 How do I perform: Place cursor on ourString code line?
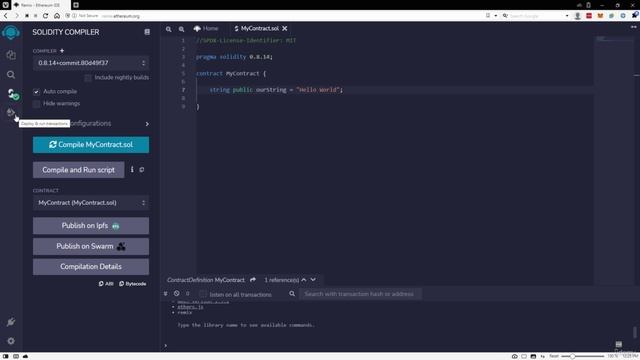(x=276, y=90)
